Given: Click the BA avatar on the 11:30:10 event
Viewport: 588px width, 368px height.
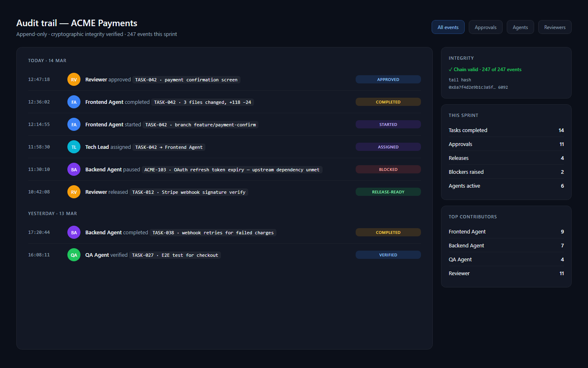Looking at the screenshot, I should [x=74, y=169].
